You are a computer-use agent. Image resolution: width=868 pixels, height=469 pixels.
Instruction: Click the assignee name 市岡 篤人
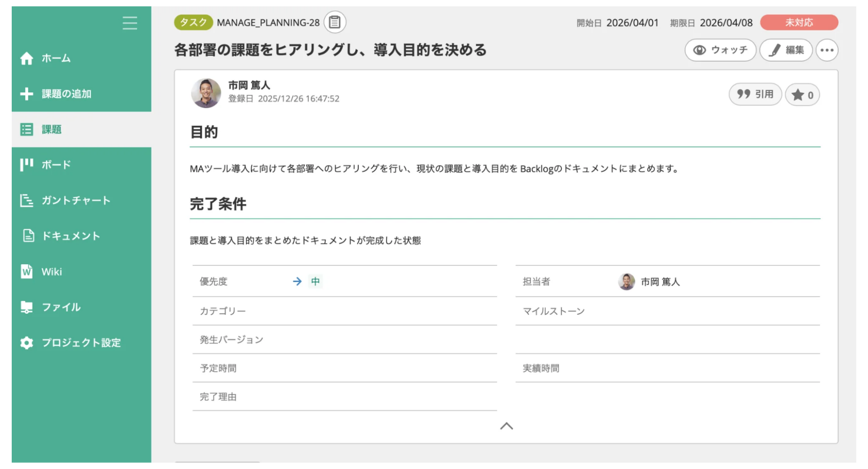tap(660, 282)
